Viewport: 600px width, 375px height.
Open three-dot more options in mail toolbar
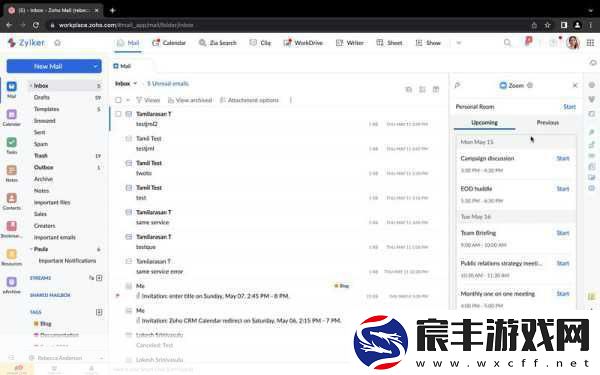tap(291, 100)
